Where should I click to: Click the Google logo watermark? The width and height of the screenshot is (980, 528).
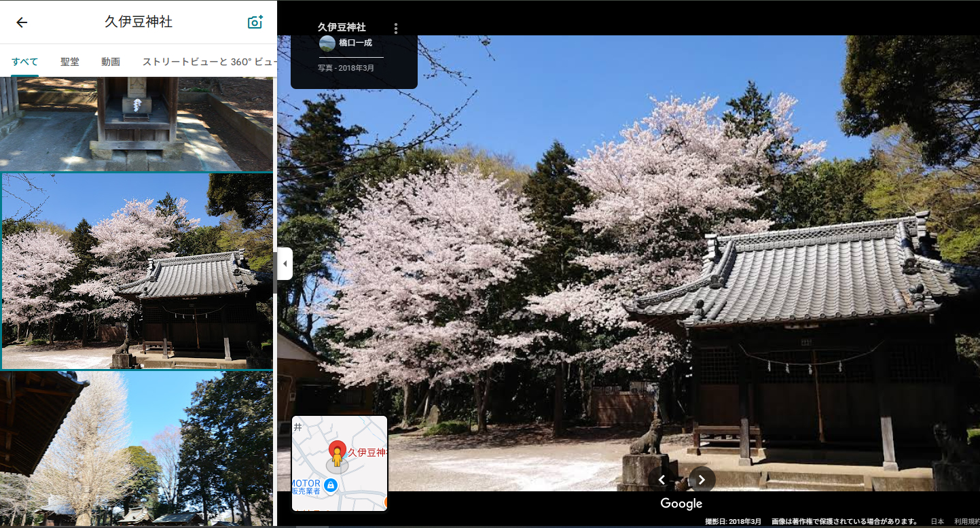point(680,503)
